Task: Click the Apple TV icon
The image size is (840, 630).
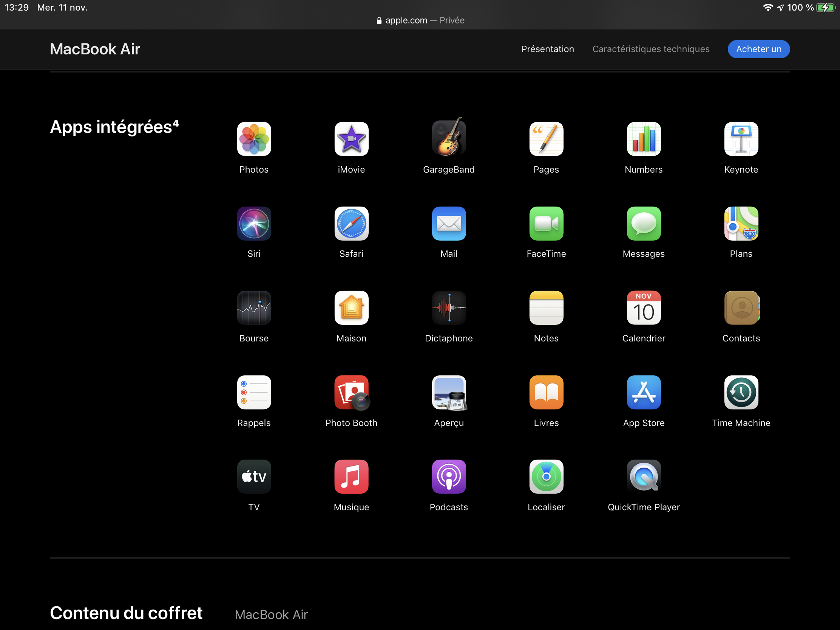Action: pos(254,477)
